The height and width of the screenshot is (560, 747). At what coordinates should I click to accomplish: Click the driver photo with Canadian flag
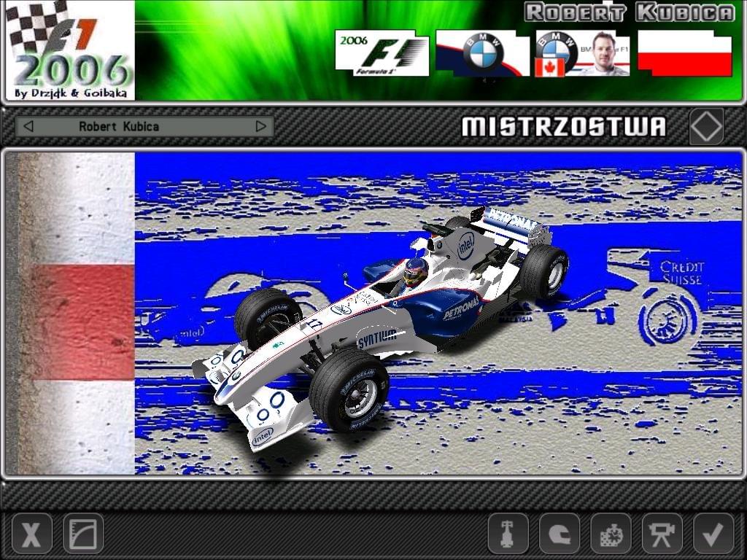point(583,54)
